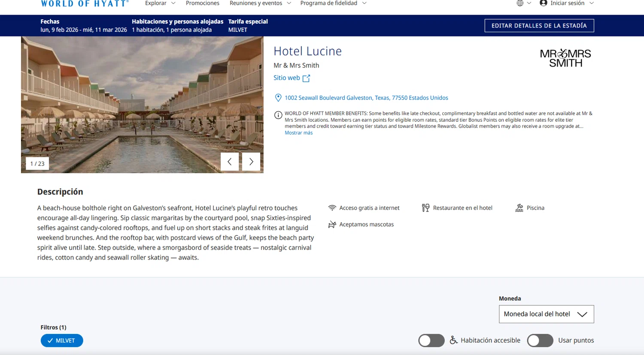644x355 pixels.
Task: Click Iniciar sesión to sign in
Action: (x=567, y=3)
